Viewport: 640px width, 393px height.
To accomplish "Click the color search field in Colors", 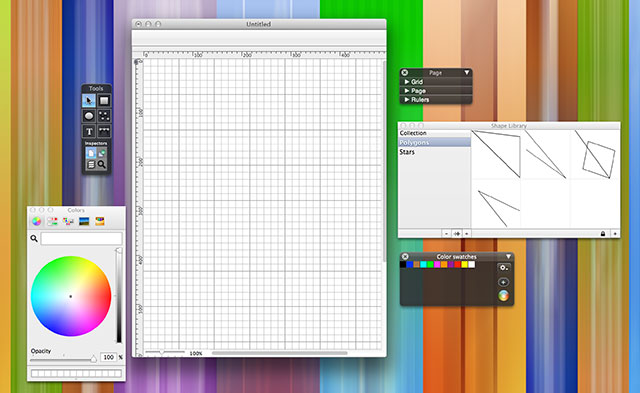I will (x=82, y=238).
